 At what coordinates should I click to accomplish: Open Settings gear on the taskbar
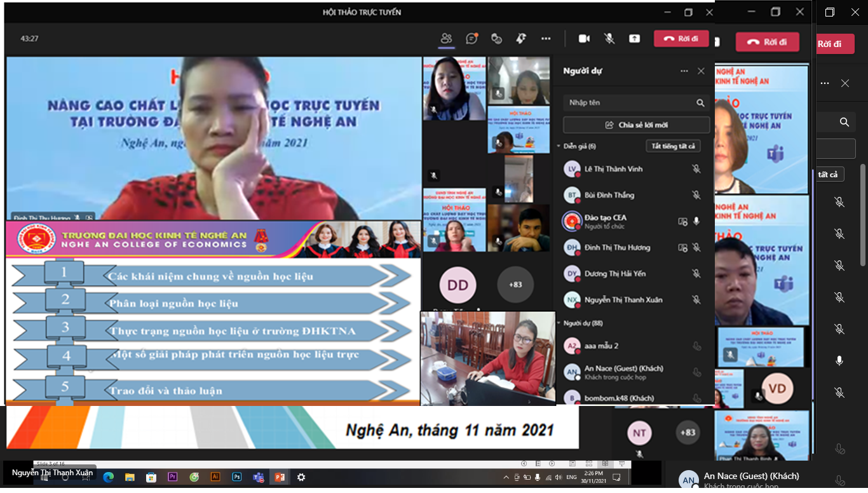(x=301, y=477)
